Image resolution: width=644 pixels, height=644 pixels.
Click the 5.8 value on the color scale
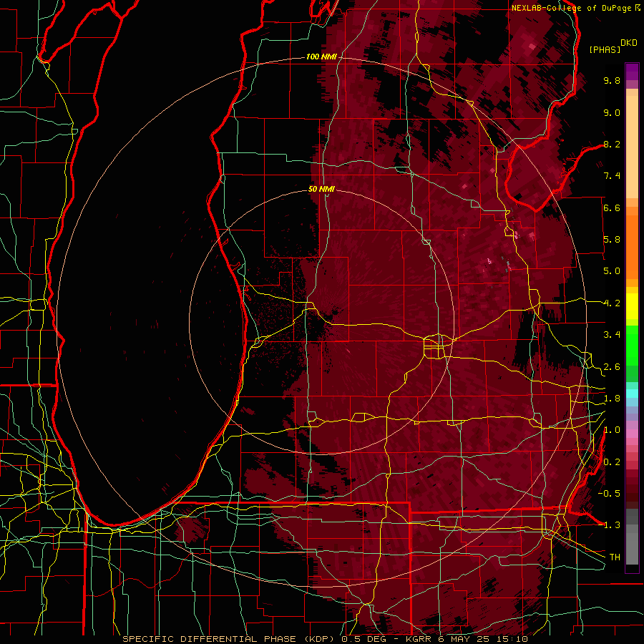tap(612, 240)
